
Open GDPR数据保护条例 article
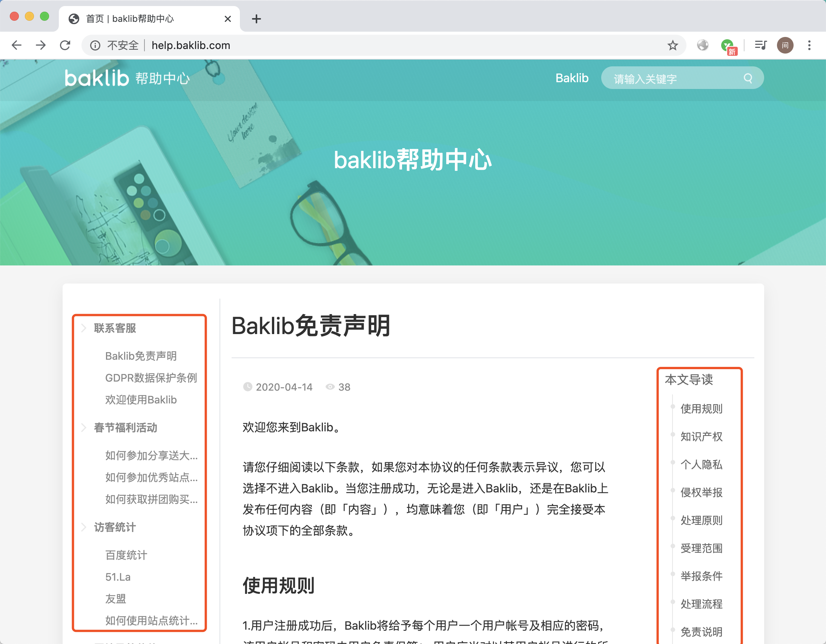click(x=151, y=378)
